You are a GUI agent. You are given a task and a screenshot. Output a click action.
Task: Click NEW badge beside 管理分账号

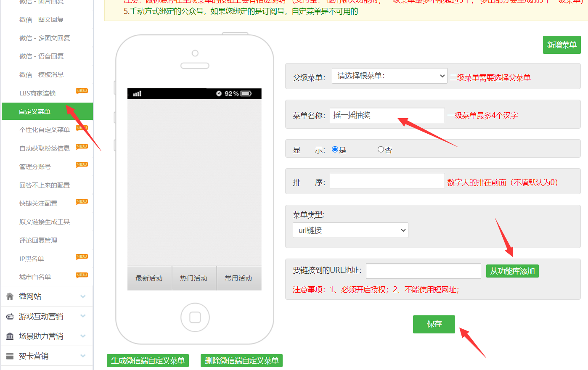(x=82, y=164)
